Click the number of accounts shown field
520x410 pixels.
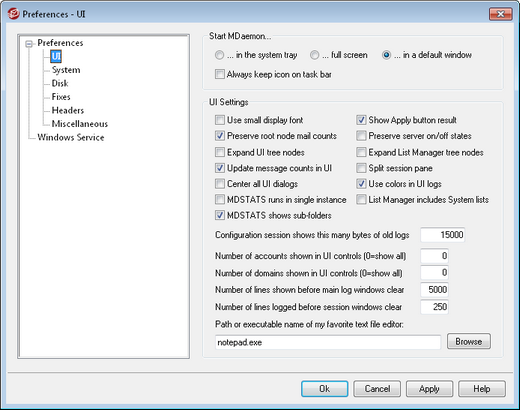434,256
